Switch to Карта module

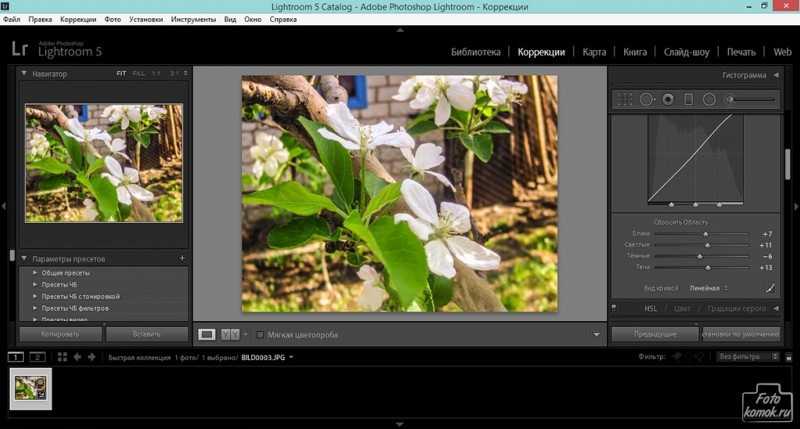point(594,52)
